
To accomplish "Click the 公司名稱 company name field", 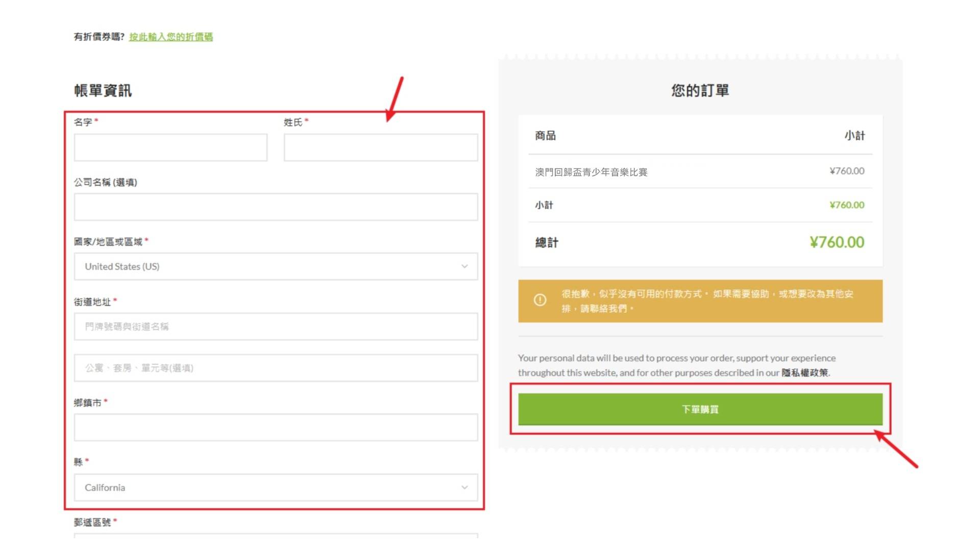I will pyautogui.click(x=276, y=207).
